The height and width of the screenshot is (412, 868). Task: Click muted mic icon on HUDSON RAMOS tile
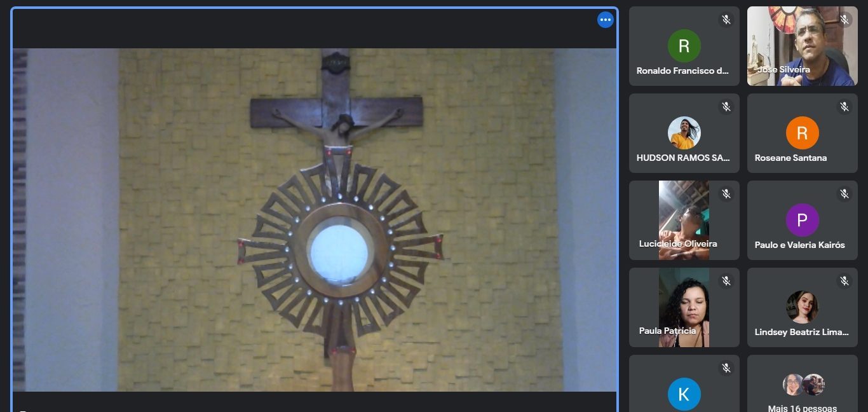pos(726,107)
